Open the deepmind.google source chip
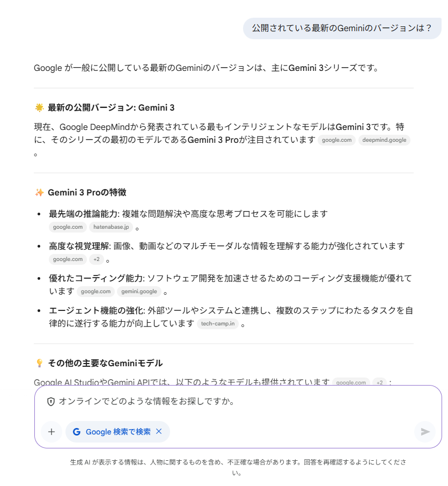The image size is (448, 486). (x=384, y=140)
